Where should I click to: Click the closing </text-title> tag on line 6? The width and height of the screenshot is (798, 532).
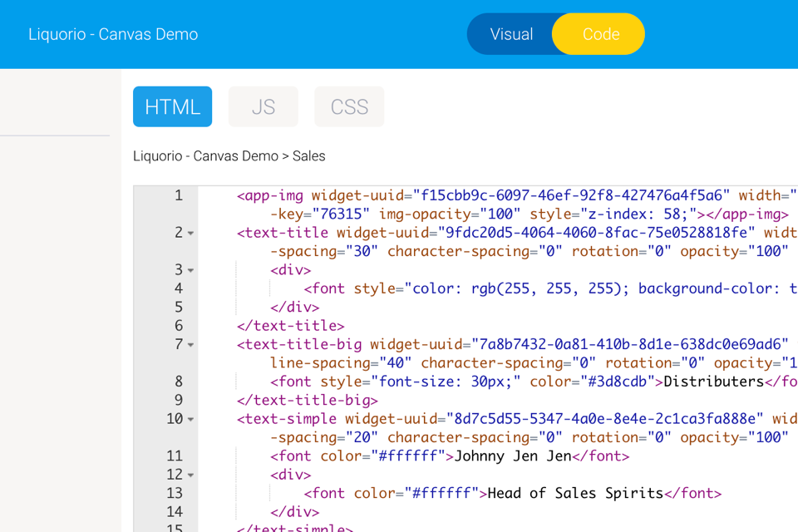tap(291, 326)
